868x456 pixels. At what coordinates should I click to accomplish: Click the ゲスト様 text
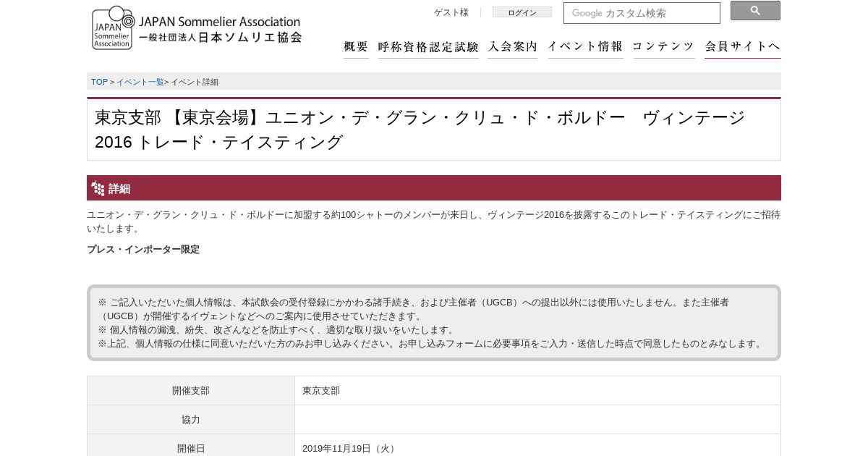point(451,12)
